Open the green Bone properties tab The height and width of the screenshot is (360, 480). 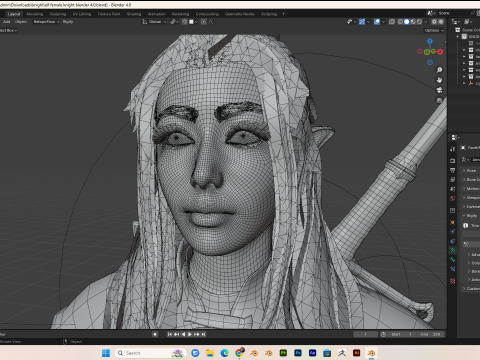pyautogui.click(x=452, y=259)
